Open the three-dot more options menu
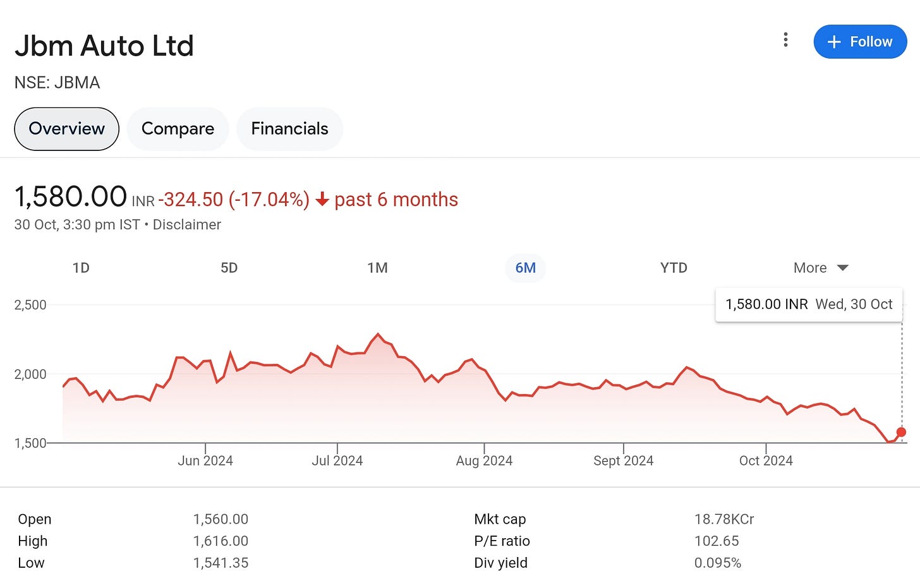The height and width of the screenshot is (588, 920). click(x=785, y=40)
